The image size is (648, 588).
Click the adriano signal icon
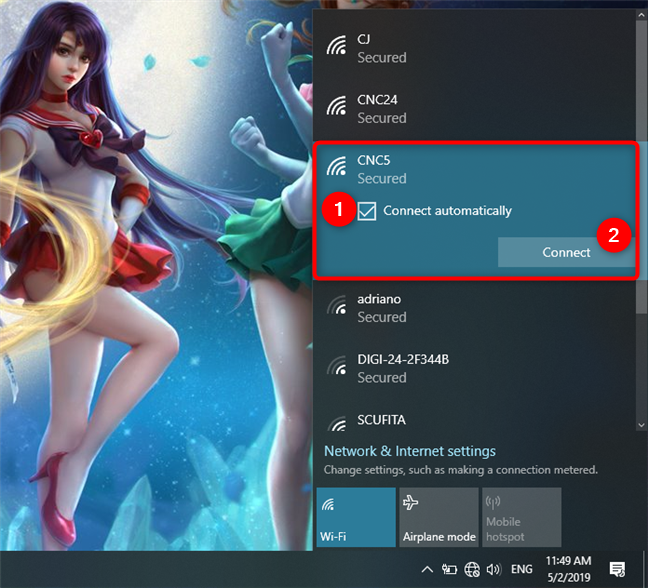[336, 305]
